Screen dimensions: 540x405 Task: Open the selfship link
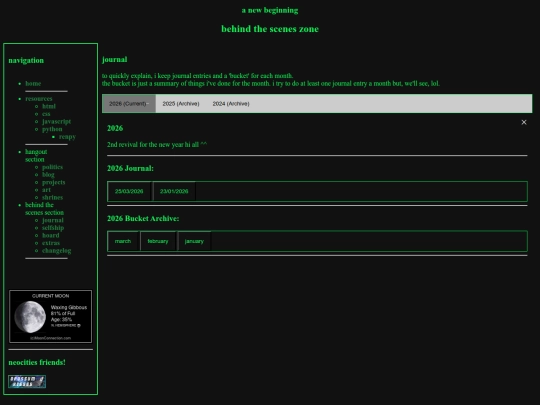(53, 228)
